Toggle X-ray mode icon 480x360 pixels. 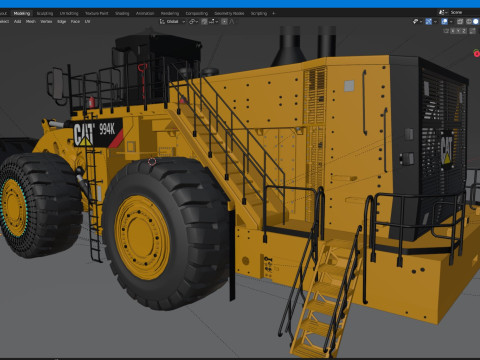pyautogui.click(x=460, y=21)
